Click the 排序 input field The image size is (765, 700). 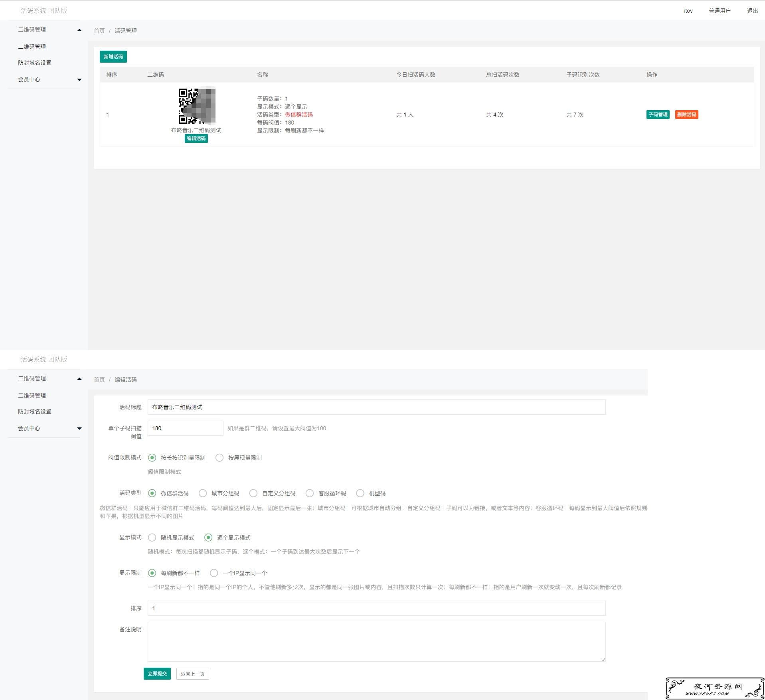[x=376, y=608]
